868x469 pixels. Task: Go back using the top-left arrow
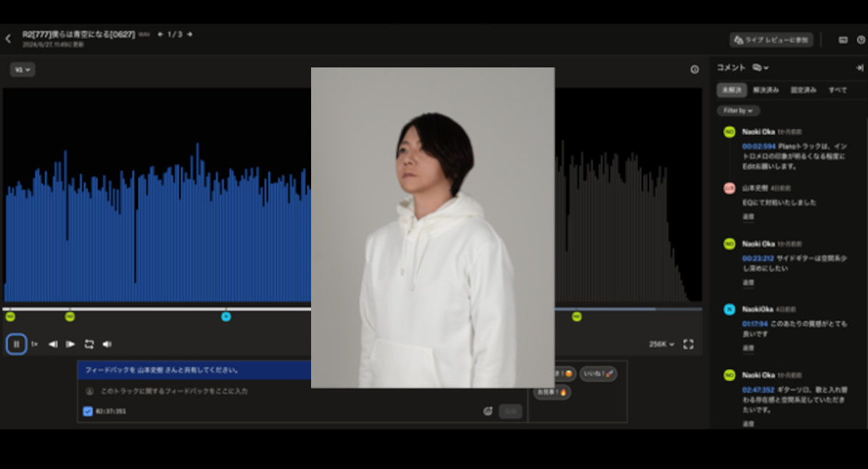coord(8,39)
